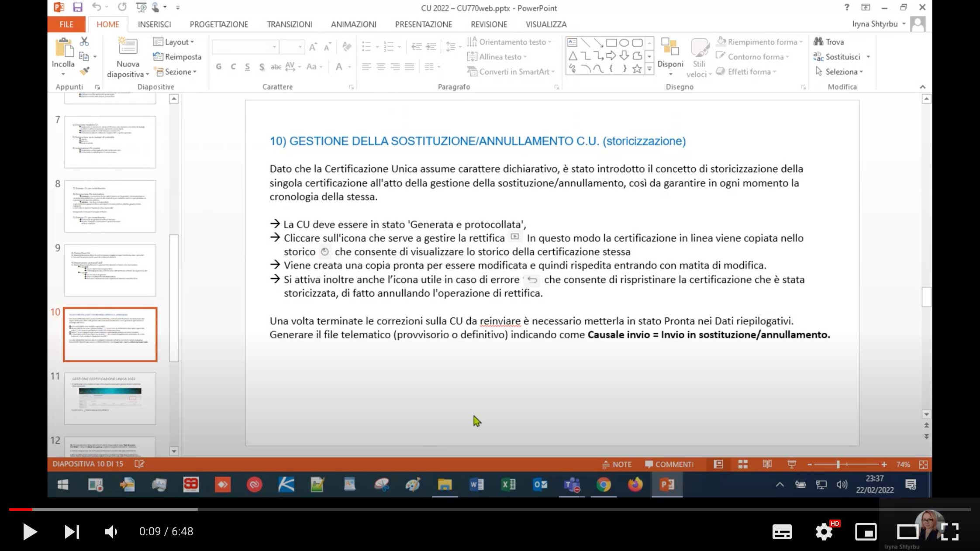Click the Outlook icon in the taskbar
This screenshot has height=551, width=980.
[540, 485]
